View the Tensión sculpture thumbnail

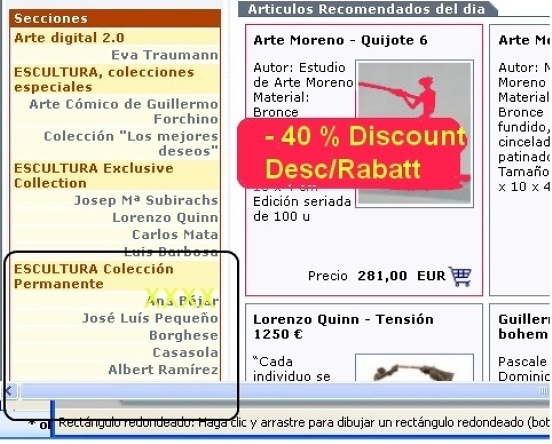(x=414, y=368)
